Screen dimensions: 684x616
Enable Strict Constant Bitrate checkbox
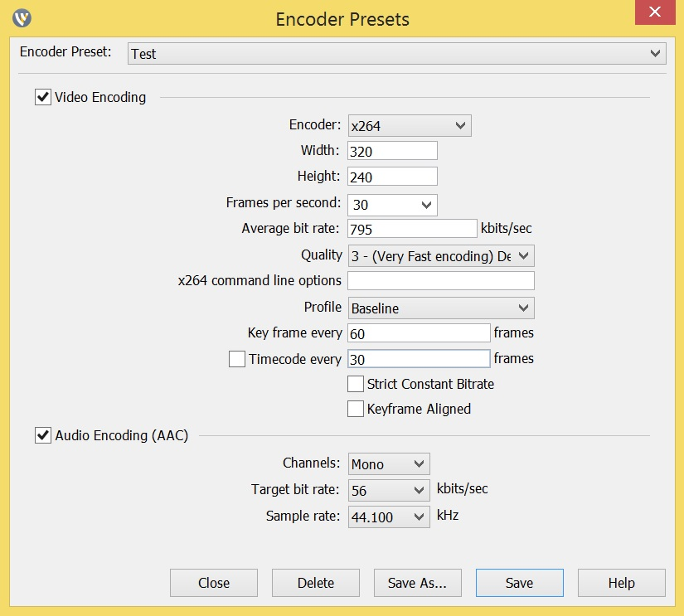pyautogui.click(x=355, y=384)
